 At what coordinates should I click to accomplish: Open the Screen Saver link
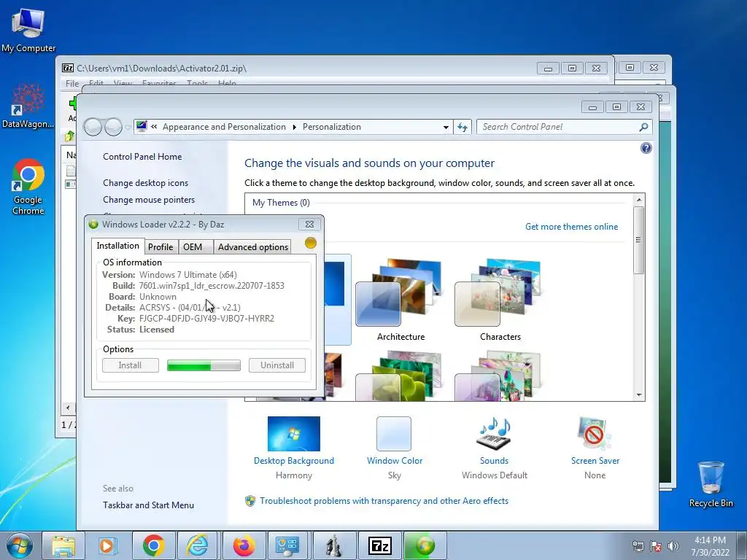[595, 461]
